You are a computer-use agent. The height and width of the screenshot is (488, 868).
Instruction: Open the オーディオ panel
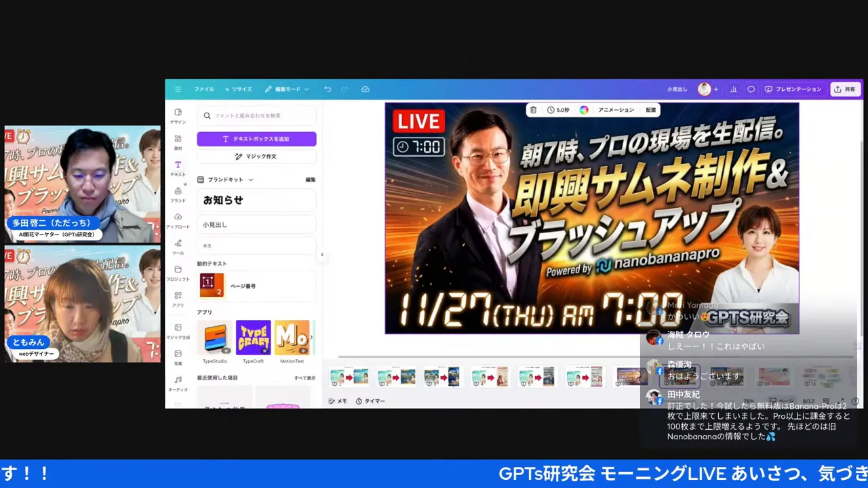click(x=178, y=384)
